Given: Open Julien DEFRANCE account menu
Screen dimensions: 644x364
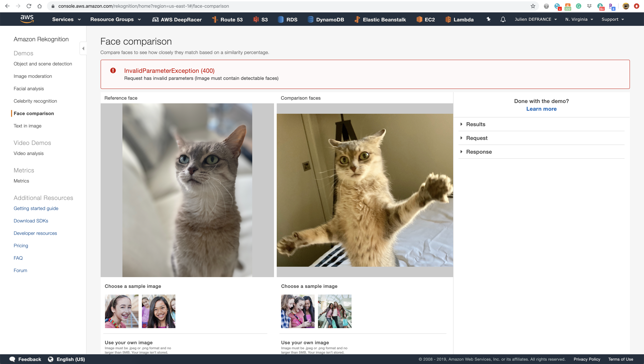Looking at the screenshot, I should pyautogui.click(x=535, y=19).
